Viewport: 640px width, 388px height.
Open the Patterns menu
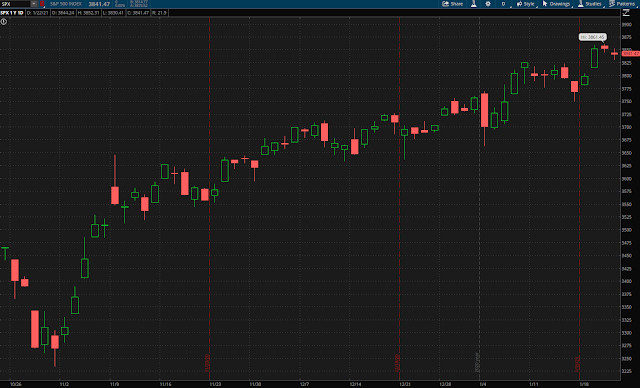click(x=622, y=4)
